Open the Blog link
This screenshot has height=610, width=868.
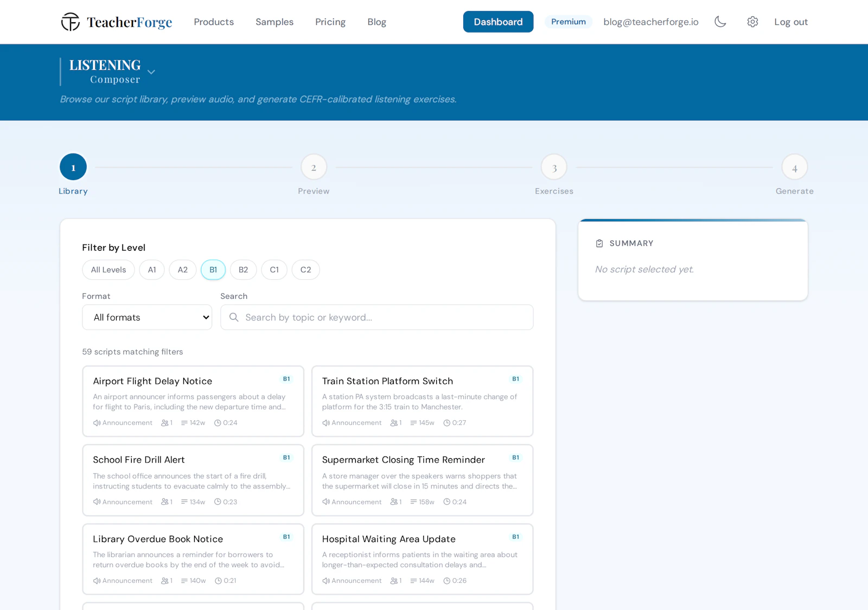(x=376, y=22)
